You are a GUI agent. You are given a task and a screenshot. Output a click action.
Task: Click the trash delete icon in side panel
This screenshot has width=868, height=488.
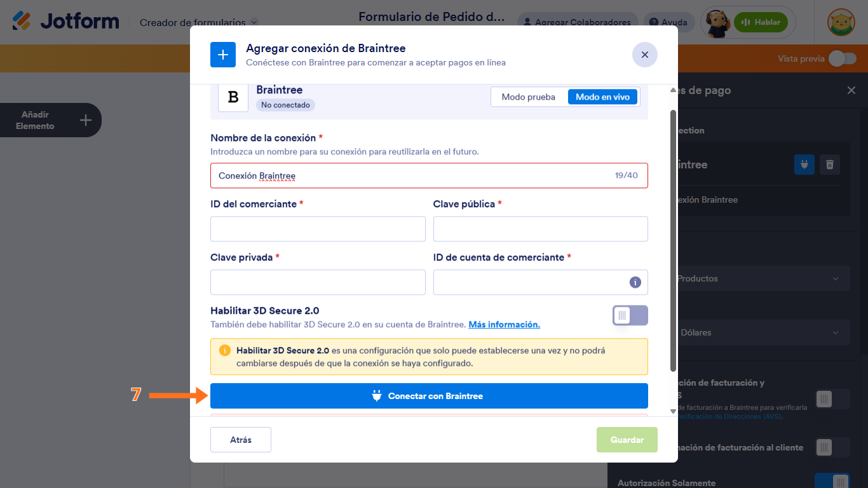coord(830,165)
